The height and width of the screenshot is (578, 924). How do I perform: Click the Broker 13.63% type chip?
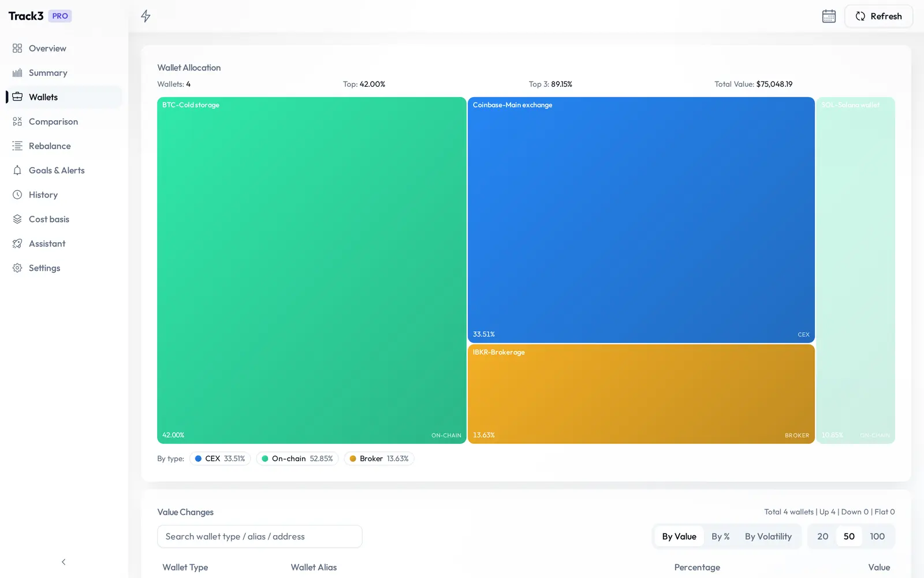tap(379, 458)
